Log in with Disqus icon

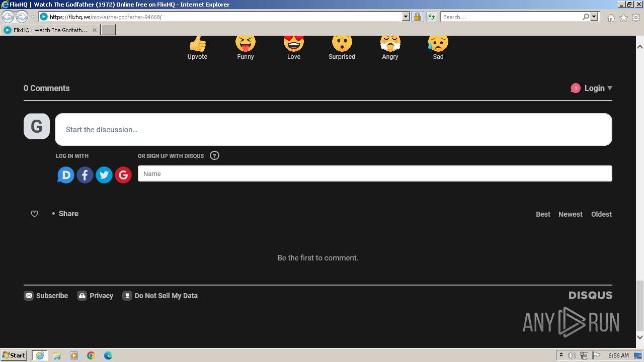66,175
